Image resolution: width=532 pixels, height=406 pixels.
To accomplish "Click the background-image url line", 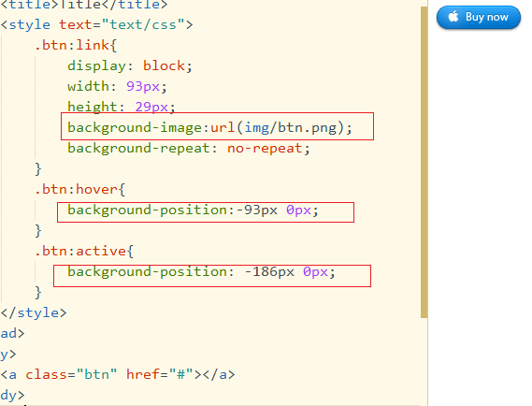I will [210, 127].
